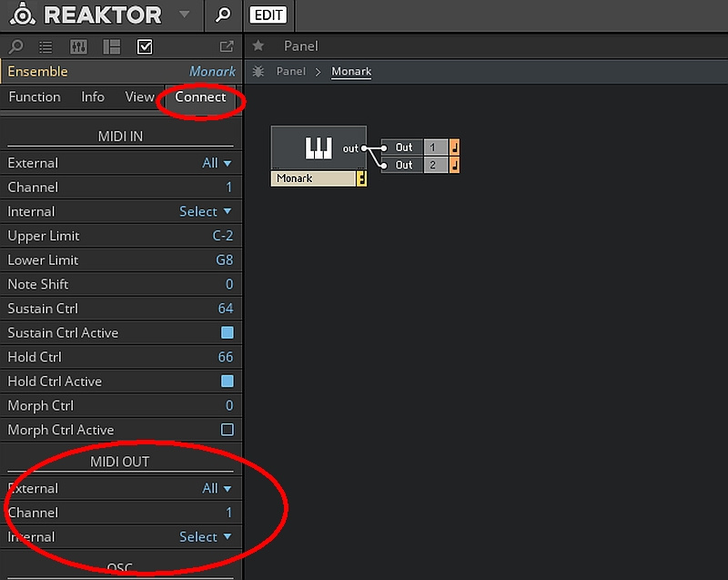Toggle Hold Ctrl Active checkbox

227,382
